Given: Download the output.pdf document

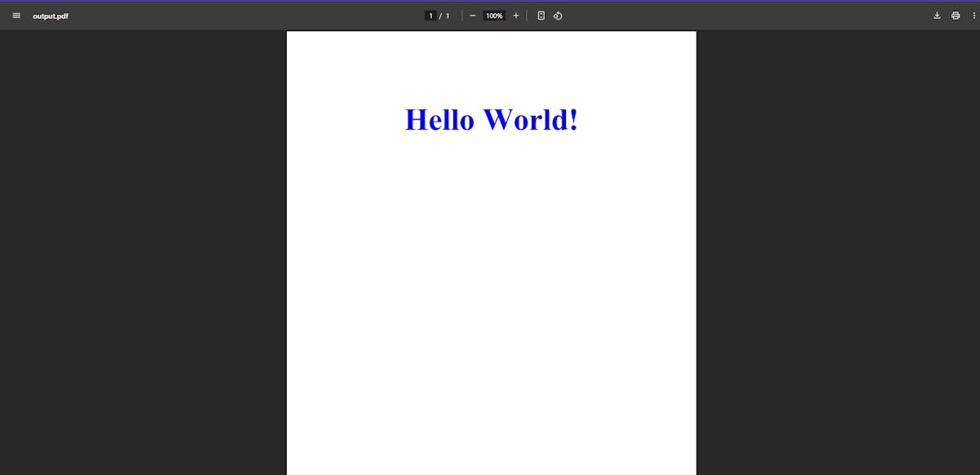Looking at the screenshot, I should pyautogui.click(x=937, y=15).
